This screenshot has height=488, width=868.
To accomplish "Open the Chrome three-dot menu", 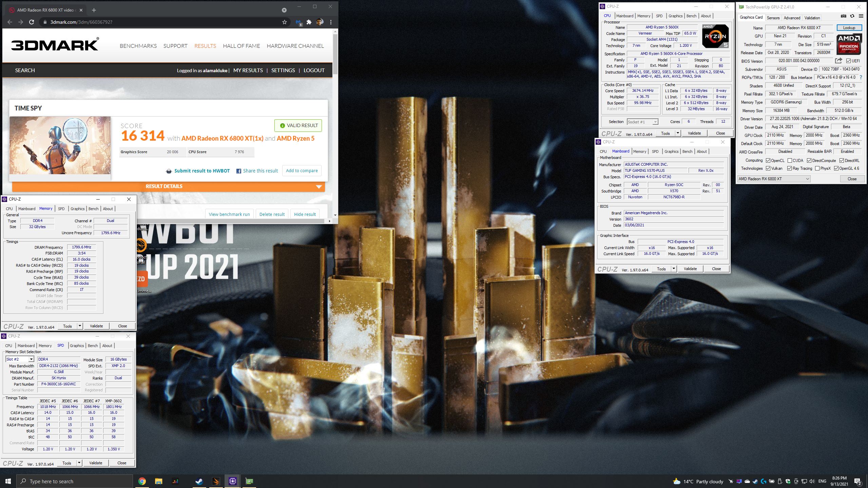I will pos(331,22).
